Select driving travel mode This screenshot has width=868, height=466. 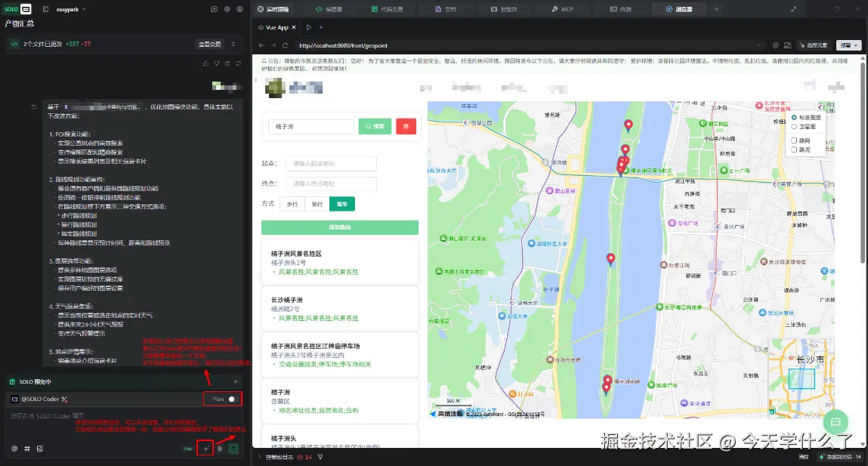342,204
